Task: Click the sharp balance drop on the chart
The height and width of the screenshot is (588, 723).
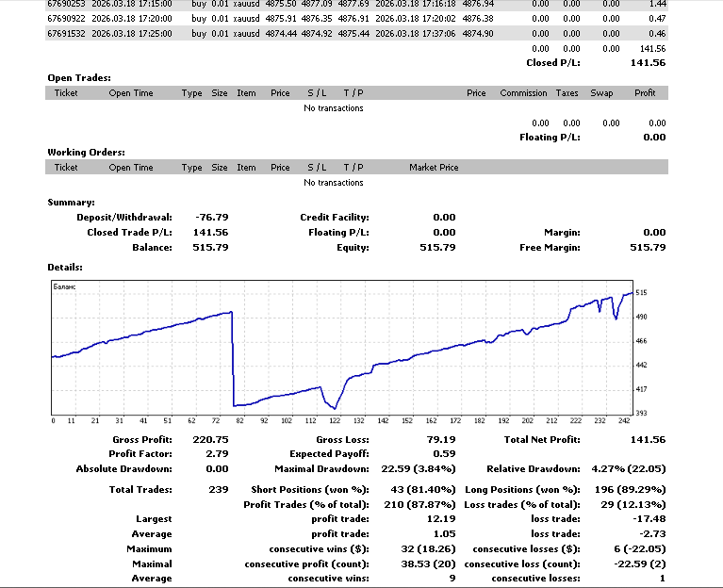Action: (x=232, y=358)
